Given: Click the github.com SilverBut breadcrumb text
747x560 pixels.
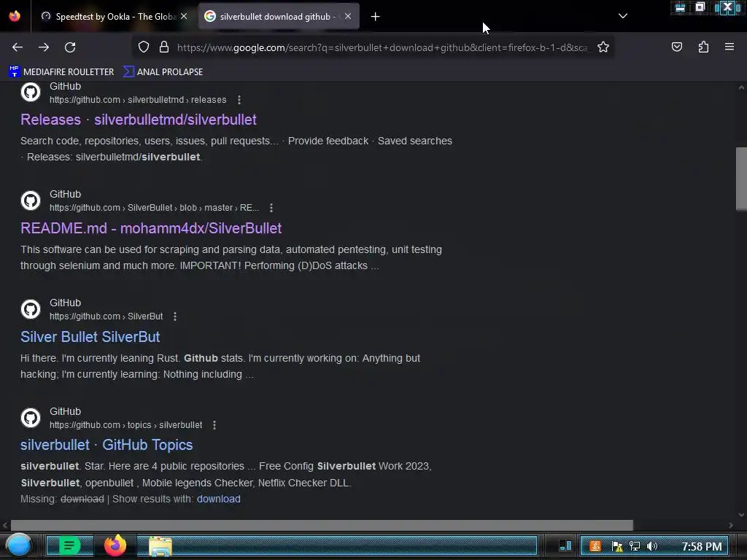Looking at the screenshot, I should [x=107, y=316].
